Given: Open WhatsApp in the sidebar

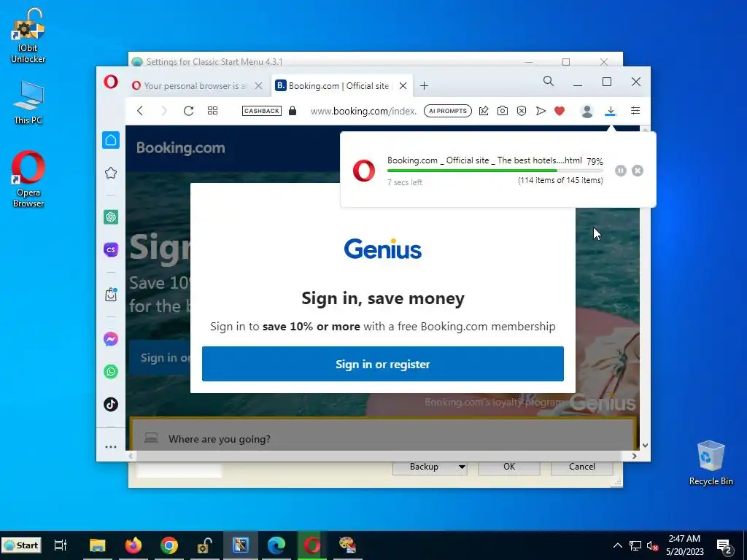Looking at the screenshot, I should pos(111,371).
